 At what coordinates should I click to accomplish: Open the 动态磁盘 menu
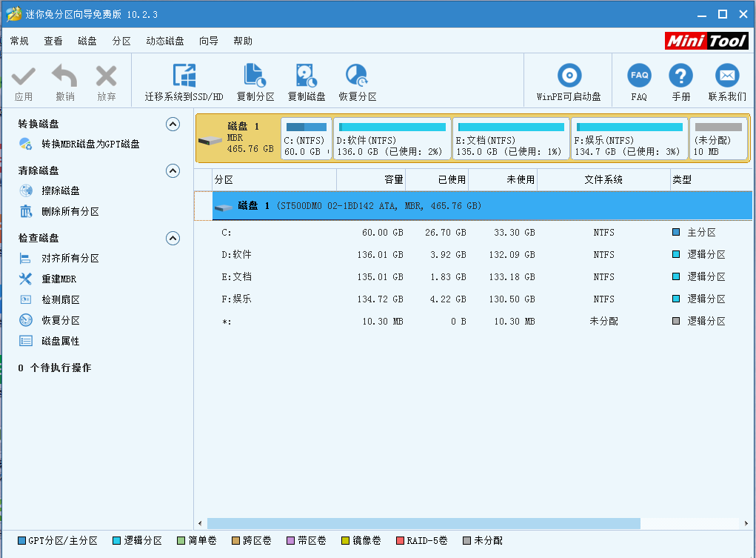pos(165,41)
